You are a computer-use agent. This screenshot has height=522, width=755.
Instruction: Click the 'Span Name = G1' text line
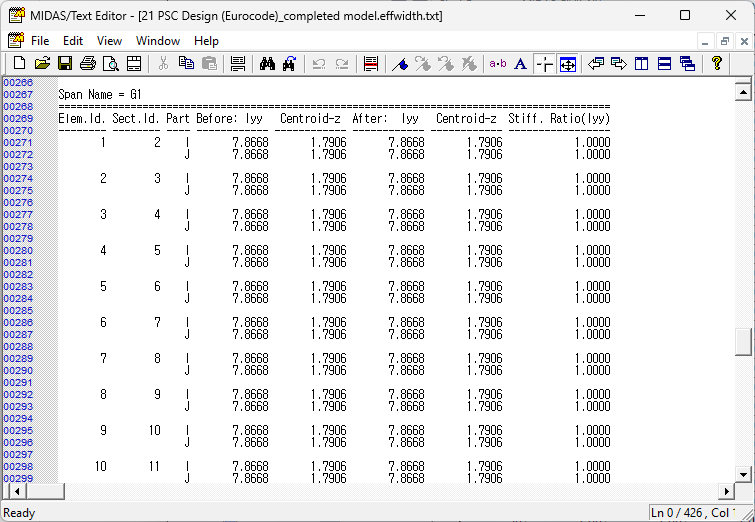point(100,94)
